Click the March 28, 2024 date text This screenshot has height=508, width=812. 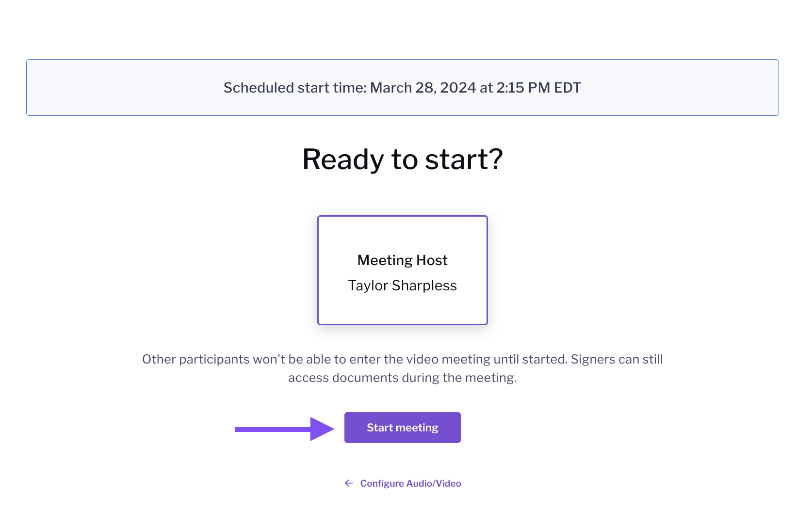tap(423, 88)
